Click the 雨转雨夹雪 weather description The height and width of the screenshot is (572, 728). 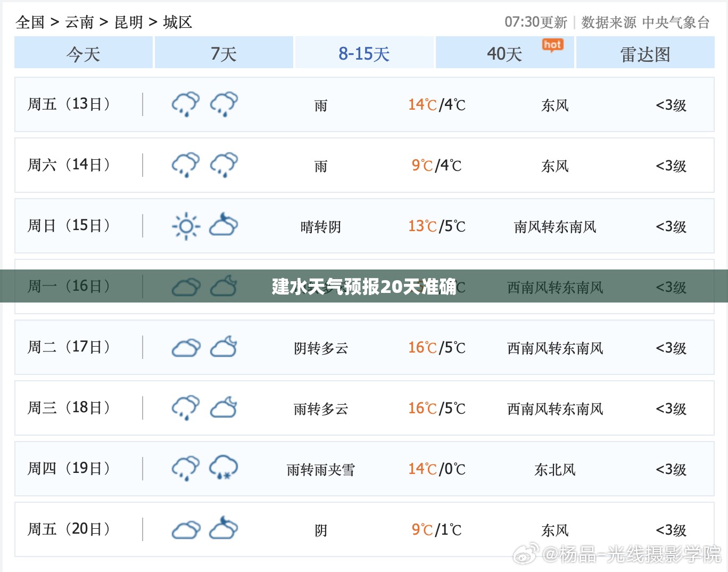(321, 470)
